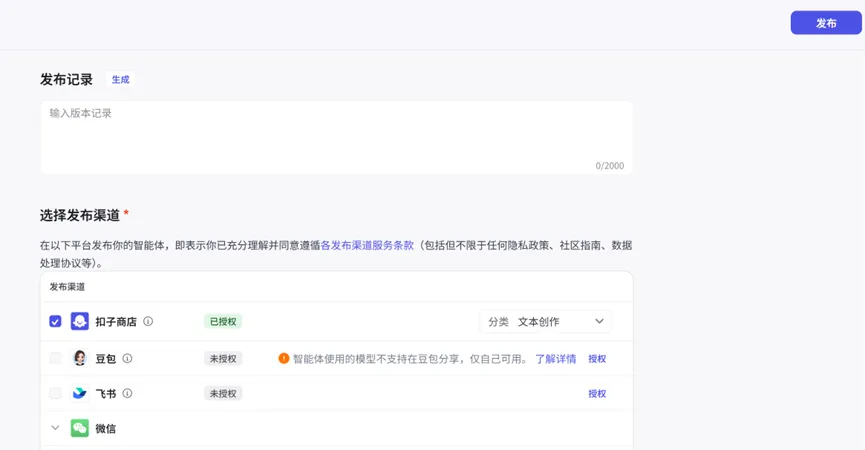Click the 0/2000 character counter
This screenshot has width=865, height=450.
coord(610,166)
